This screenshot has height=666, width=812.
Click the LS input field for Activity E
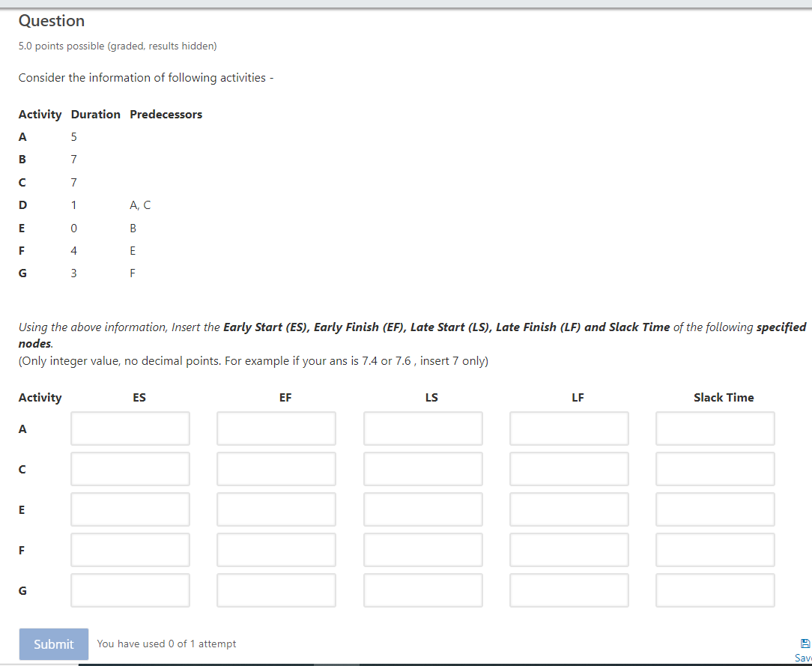coord(422,509)
